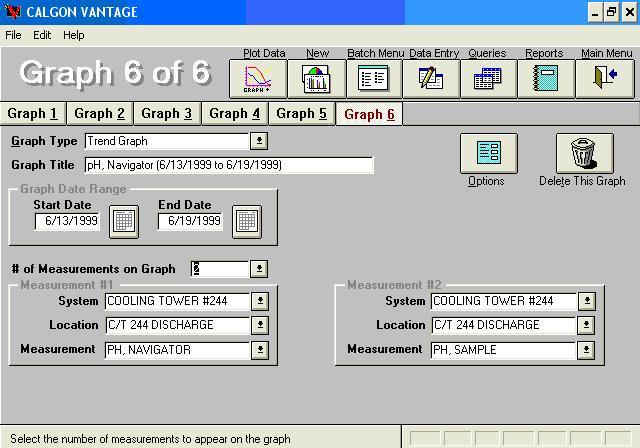
Task: Click the Plot Data label
Action: point(264,53)
